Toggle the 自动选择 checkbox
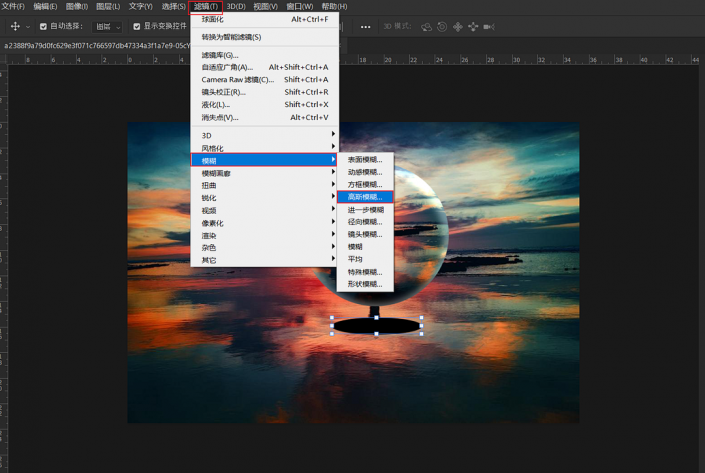The width and height of the screenshot is (705, 473). tap(42, 27)
